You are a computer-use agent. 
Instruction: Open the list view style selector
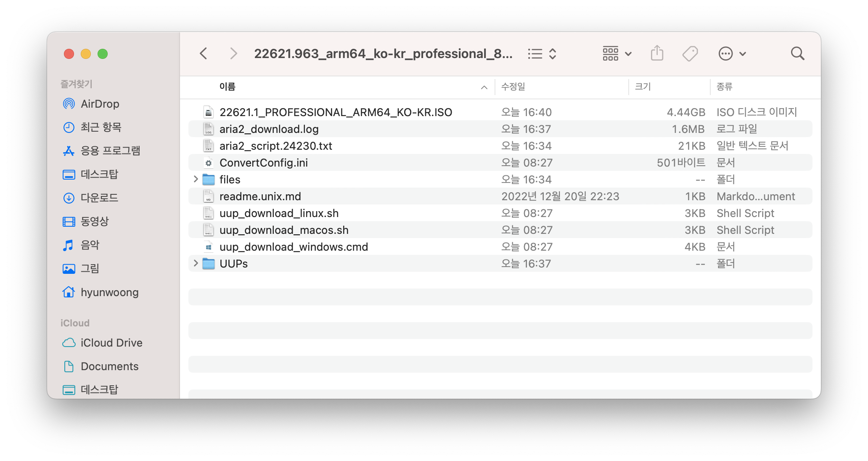pos(542,53)
